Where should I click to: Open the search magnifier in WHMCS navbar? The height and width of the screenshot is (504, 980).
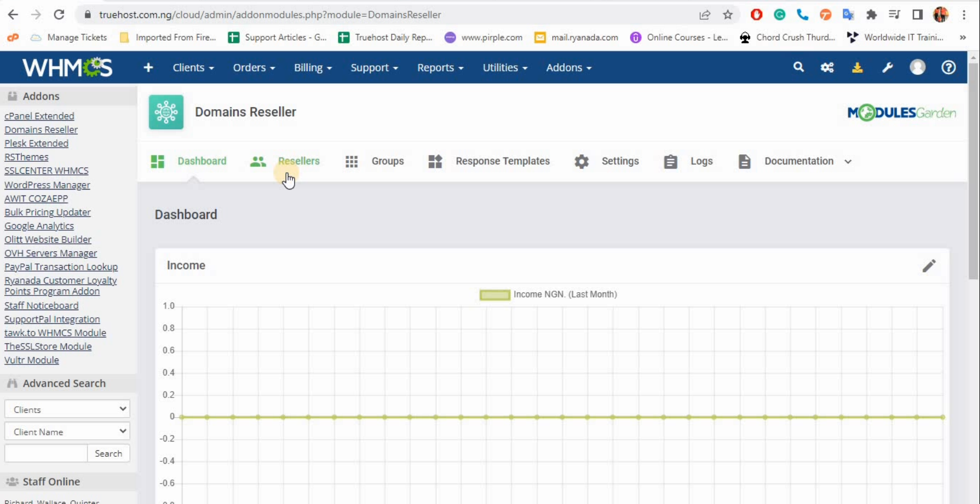(798, 67)
